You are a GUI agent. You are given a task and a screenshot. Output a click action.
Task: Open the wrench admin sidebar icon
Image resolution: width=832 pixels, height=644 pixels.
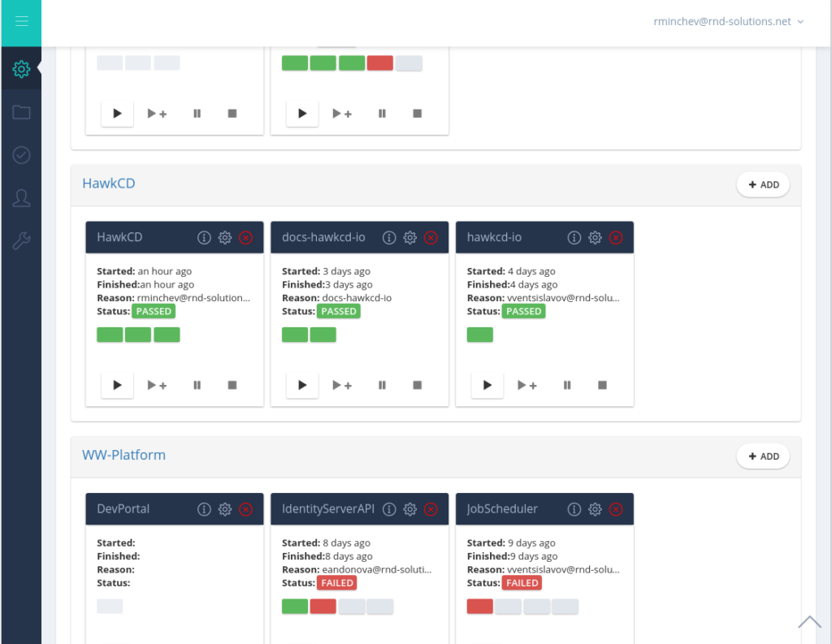[x=21, y=241]
